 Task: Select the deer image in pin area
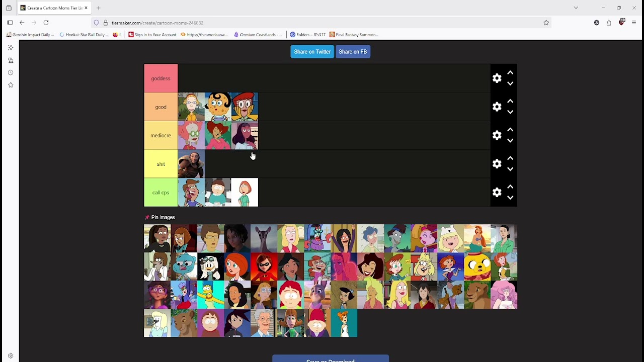pyautogui.click(x=264, y=238)
